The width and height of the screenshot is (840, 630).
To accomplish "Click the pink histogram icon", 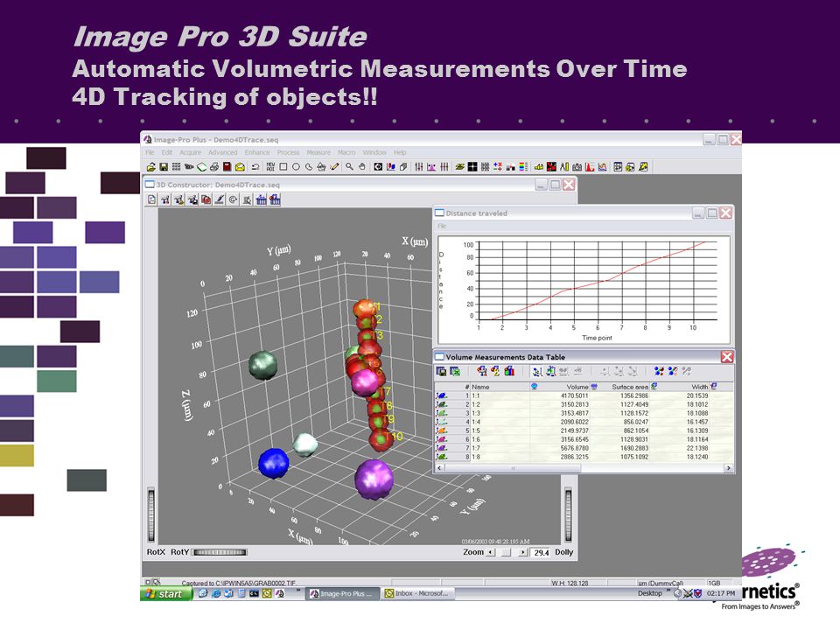I will [431, 166].
